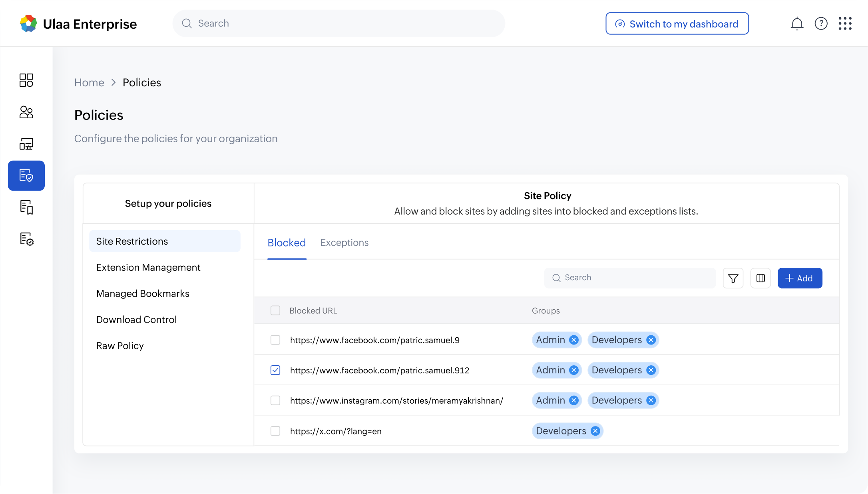Remove Developers from patric.samuel.9 row
The width and height of the screenshot is (868, 494).
[x=651, y=340]
